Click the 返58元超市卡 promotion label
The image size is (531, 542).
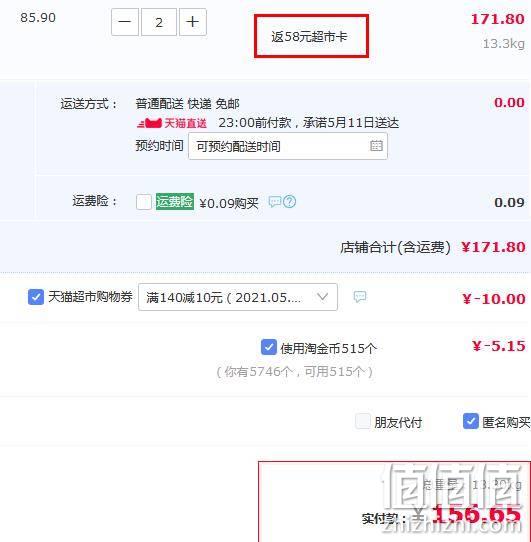point(309,37)
